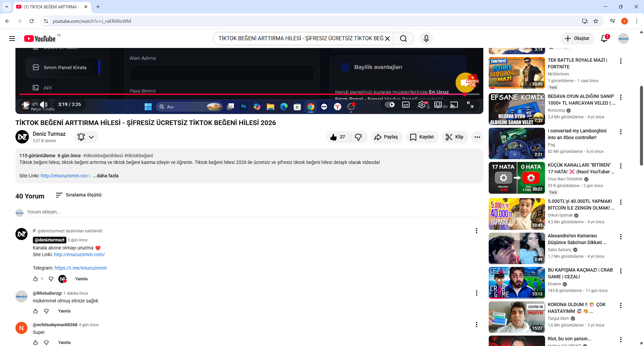The image size is (644, 346).
Task: Open the tab search chevron dropdown
Action: 7,7
